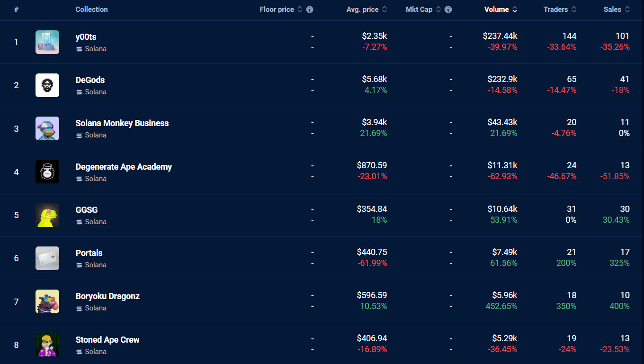Screen dimensions: 644x364
Task: Click the Stoned Ape Crew thumbnail
Action: [47, 345]
